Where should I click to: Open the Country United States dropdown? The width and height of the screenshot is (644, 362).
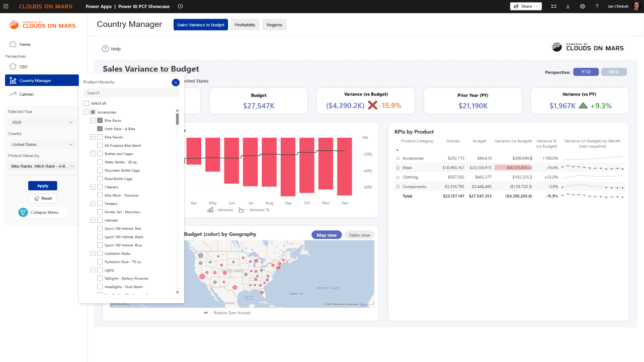click(42, 144)
